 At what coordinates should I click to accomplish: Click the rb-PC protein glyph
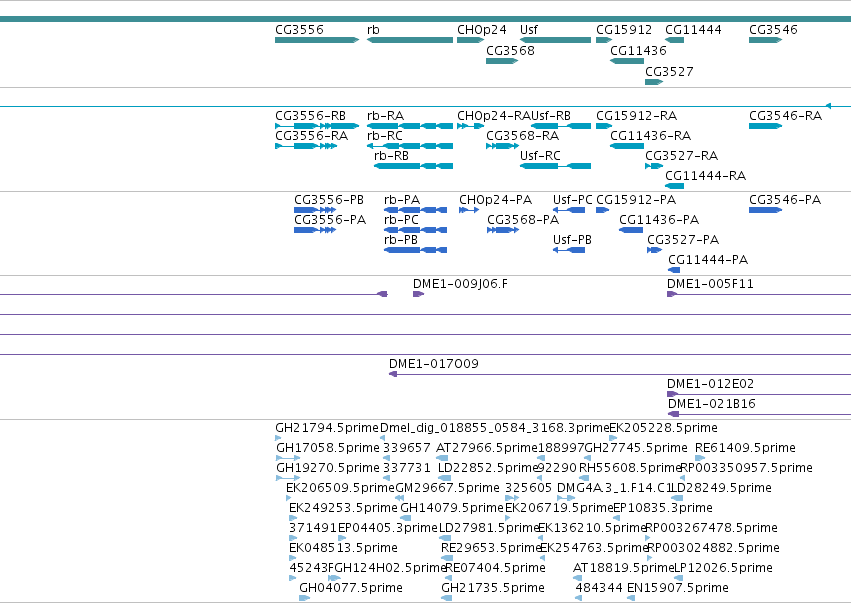(x=416, y=230)
